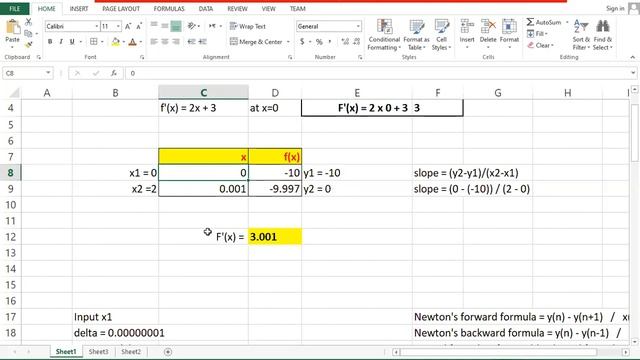Viewport: 640px width, 360px height.
Task: Open Font dialog launcher
Action: coord(142,58)
